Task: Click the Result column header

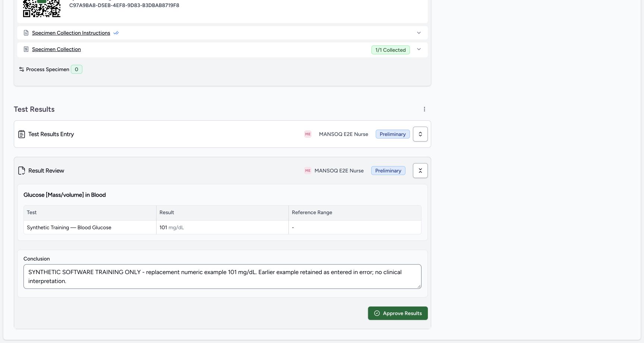Action: [222, 213]
